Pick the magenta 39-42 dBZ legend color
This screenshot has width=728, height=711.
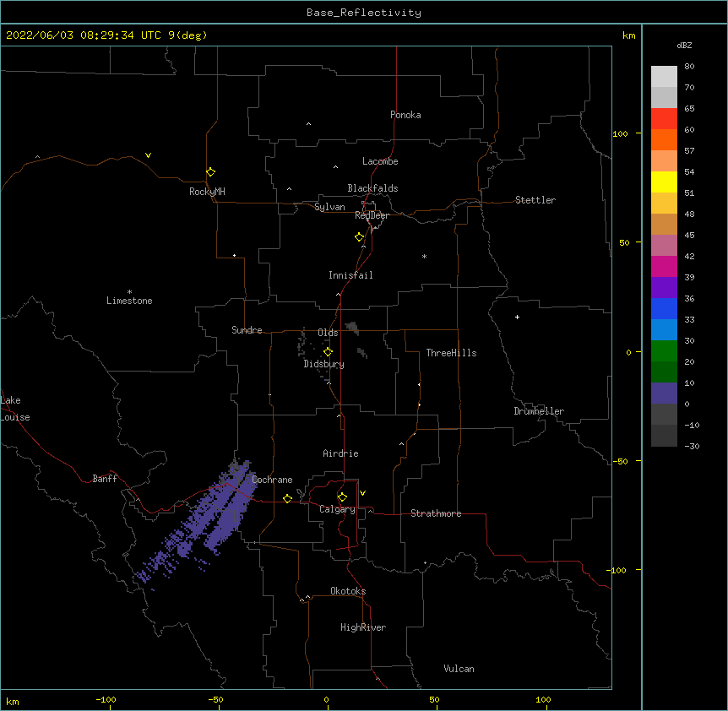[x=664, y=266]
